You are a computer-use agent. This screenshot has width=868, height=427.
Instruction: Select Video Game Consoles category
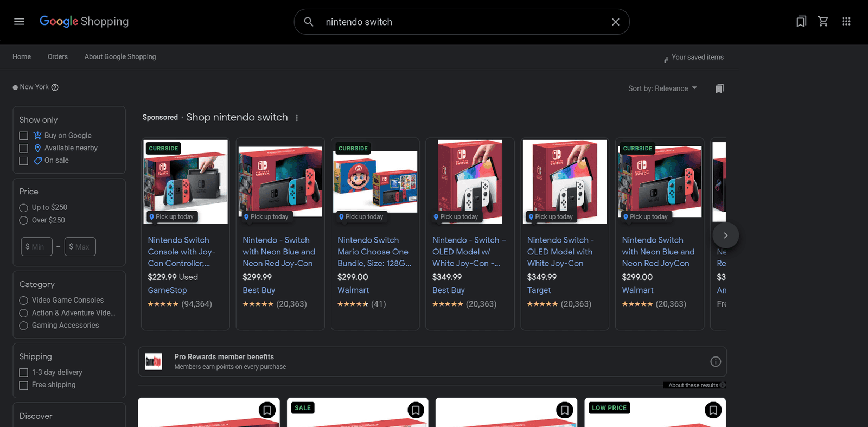click(x=23, y=301)
